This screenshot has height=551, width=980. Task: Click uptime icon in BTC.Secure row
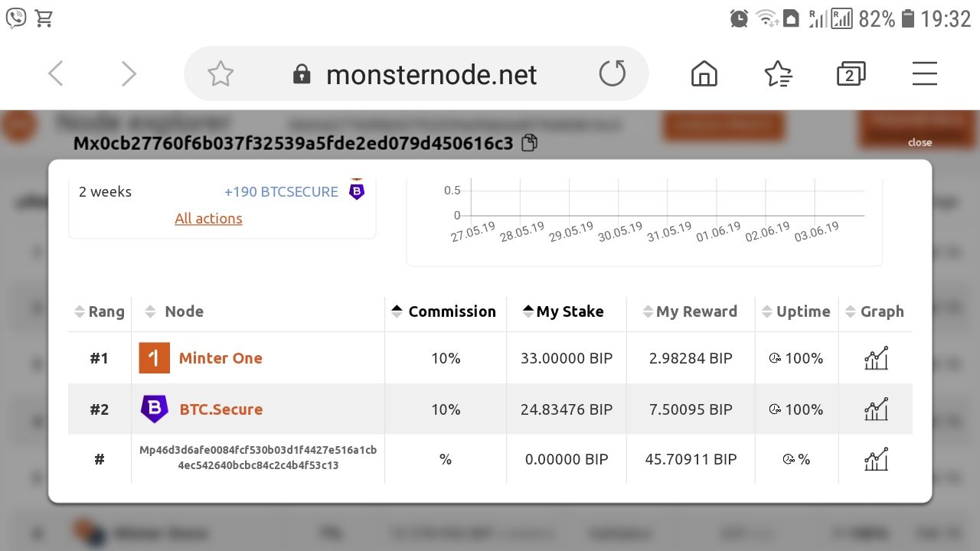click(775, 409)
